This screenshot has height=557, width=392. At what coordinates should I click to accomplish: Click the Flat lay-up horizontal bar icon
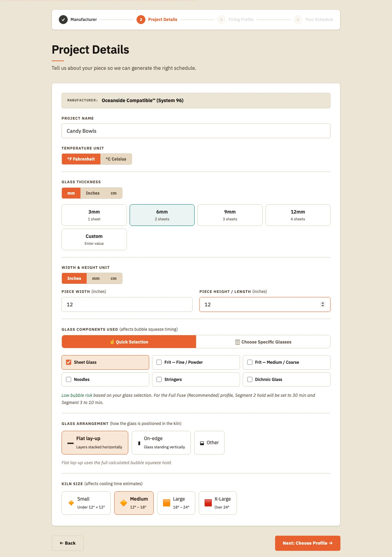[x=70, y=443]
